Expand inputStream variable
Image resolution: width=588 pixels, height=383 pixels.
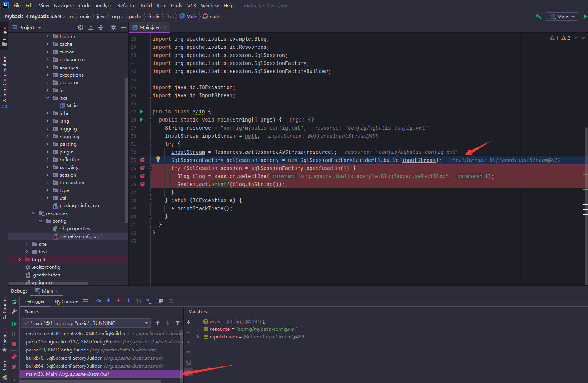click(198, 336)
